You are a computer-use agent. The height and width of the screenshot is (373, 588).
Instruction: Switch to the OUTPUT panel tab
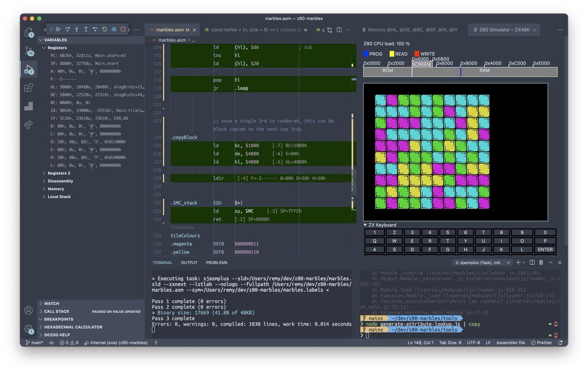(189, 263)
